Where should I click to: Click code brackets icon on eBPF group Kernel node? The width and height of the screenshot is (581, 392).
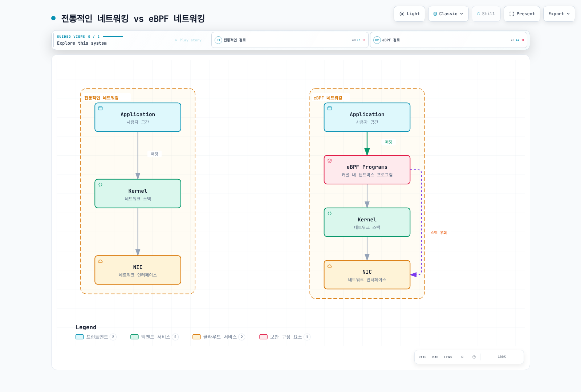pos(330,213)
